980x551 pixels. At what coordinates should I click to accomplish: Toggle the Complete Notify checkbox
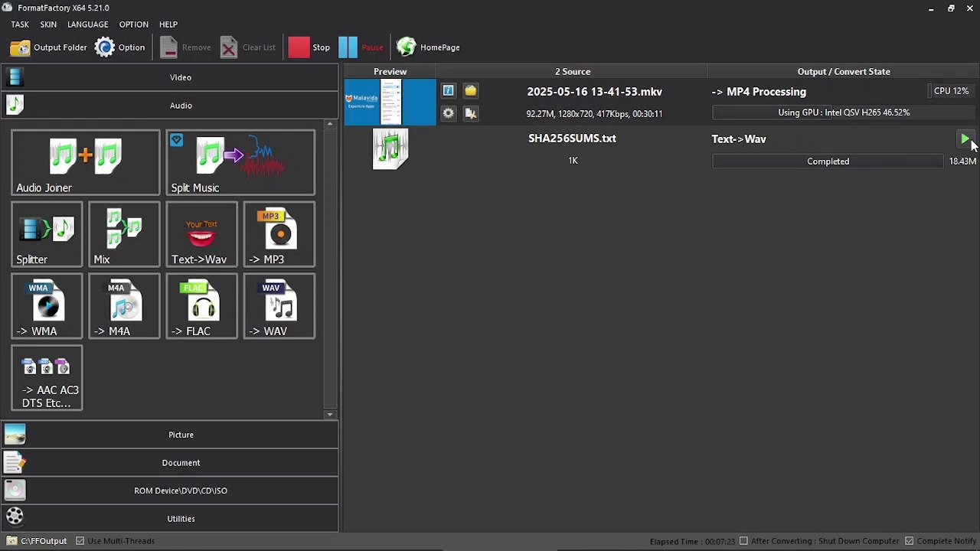(910, 541)
